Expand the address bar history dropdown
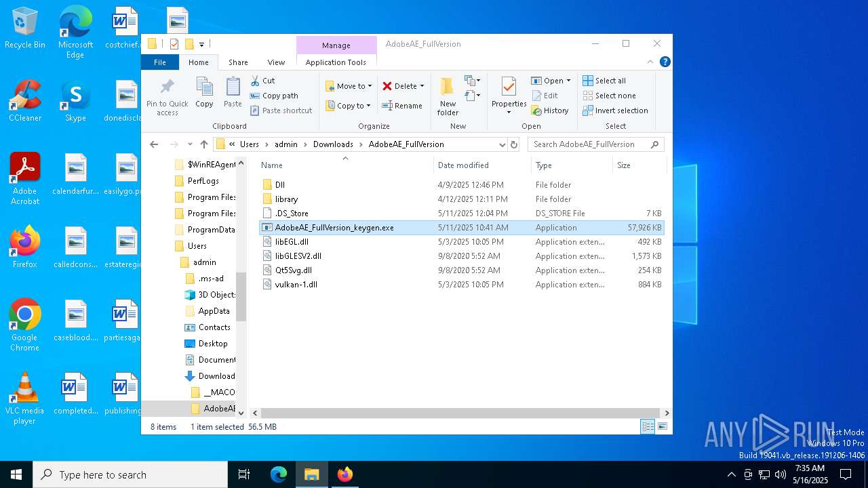This screenshot has width=868, height=488. [x=502, y=144]
